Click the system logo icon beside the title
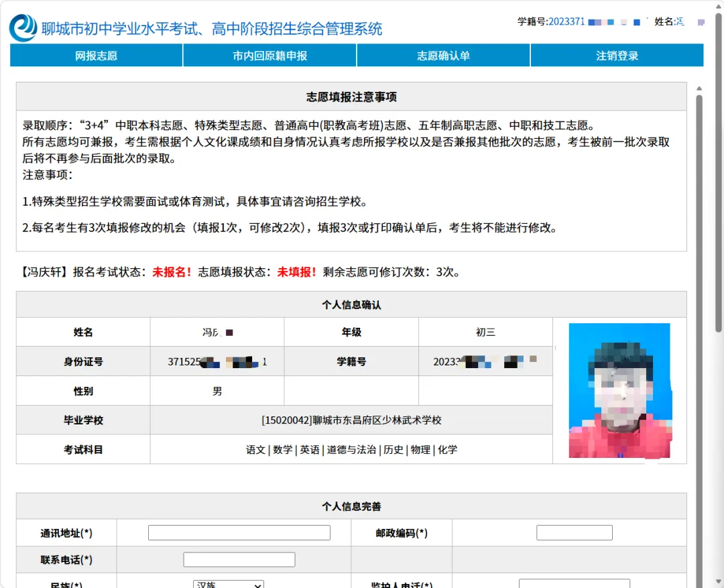 pyautogui.click(x=23, y=27)
